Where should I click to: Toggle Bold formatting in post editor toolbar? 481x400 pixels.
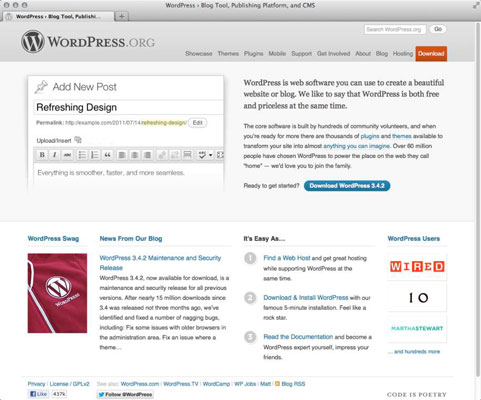[x=42, y=155]
